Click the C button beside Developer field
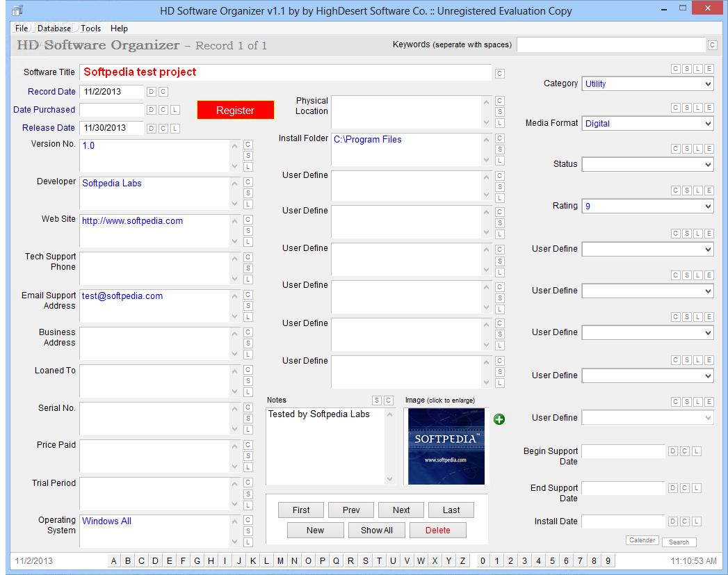728x575 pixels. pyautogui.click(x=248, y=182)
